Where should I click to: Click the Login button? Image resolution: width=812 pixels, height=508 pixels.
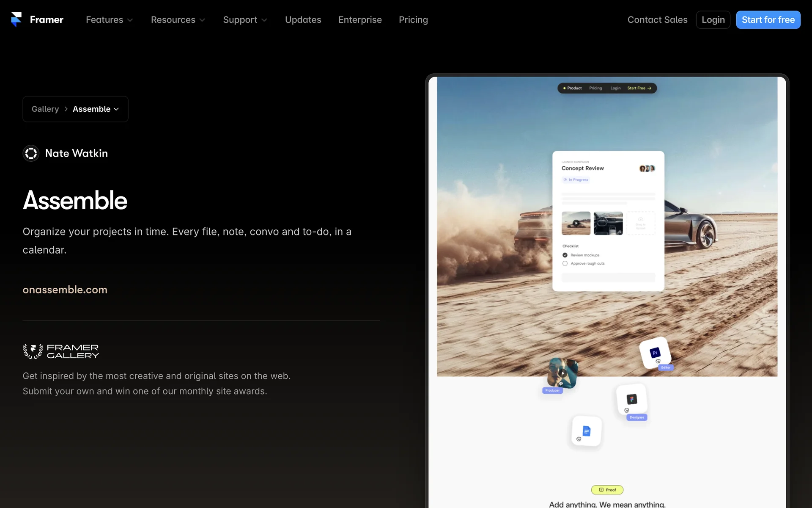point(713,20)
